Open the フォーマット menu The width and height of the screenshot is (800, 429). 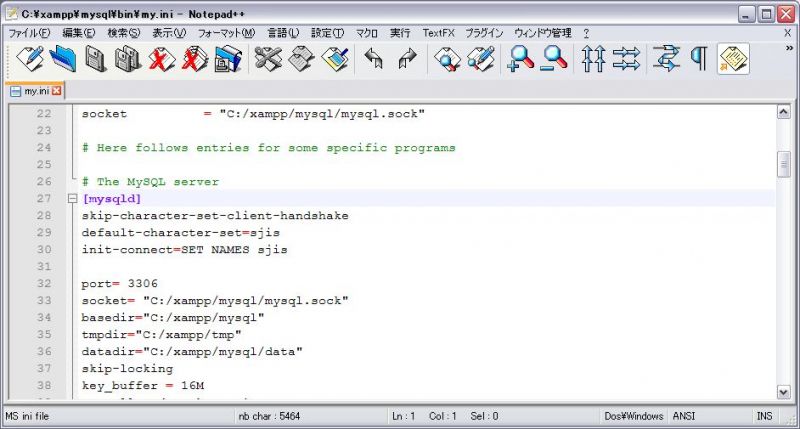pyautogui.click(x=225, y=33)
